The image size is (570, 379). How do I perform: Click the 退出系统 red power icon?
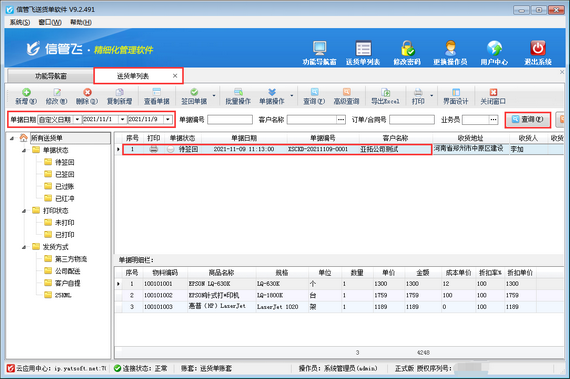tap(538, 48)
